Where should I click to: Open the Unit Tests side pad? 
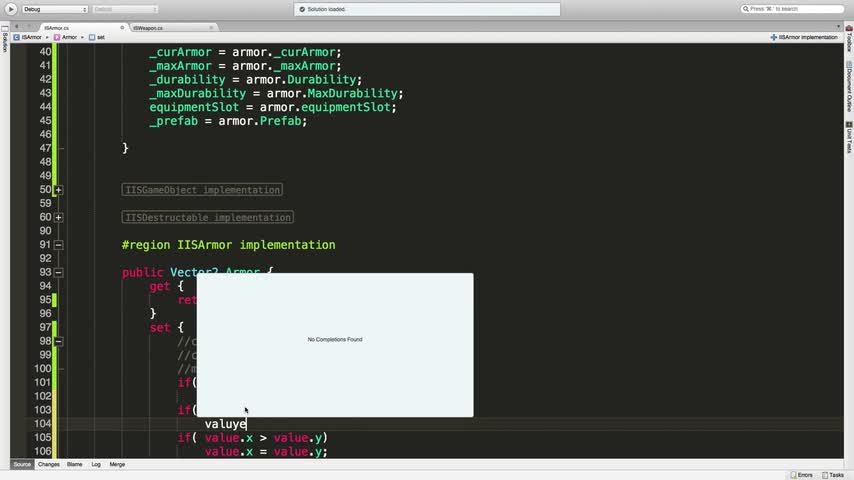[849, 138]
